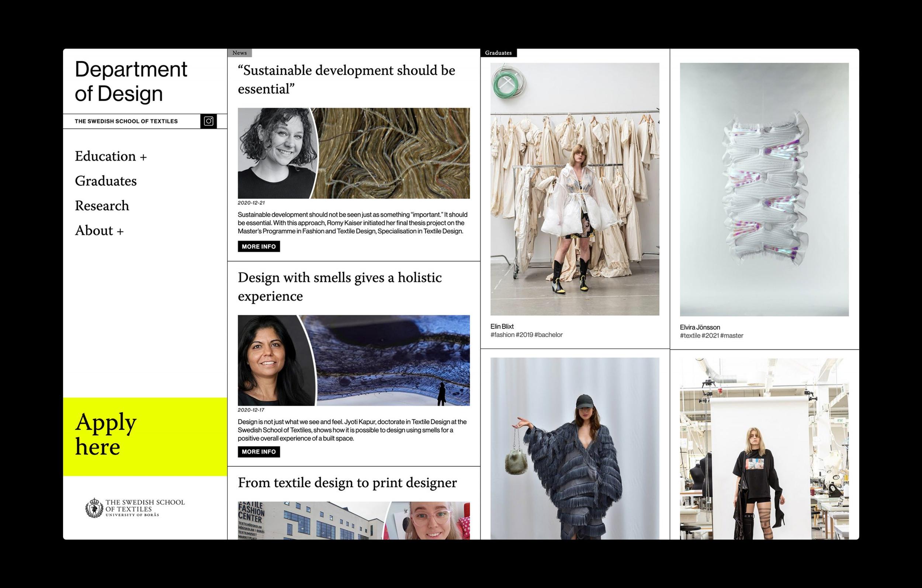Open Elvira Jönsson textile work photo
The height and width of the screenshot is (588, 922).
[764, 189]
